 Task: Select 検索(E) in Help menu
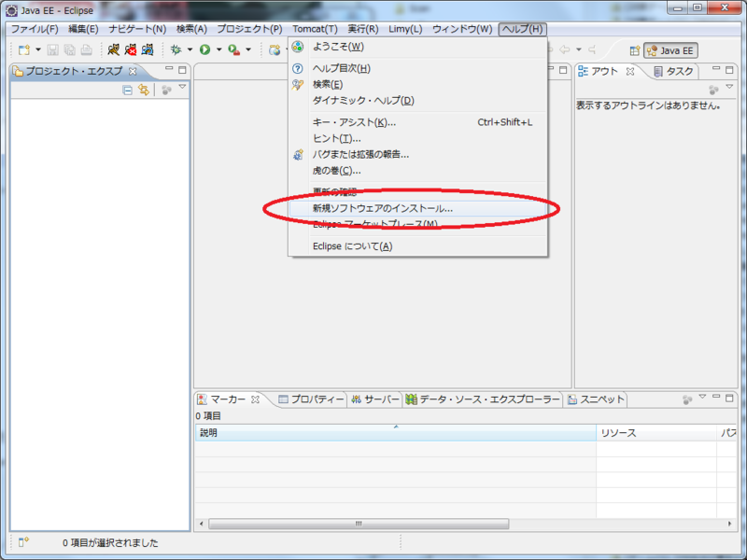point(417,84)
